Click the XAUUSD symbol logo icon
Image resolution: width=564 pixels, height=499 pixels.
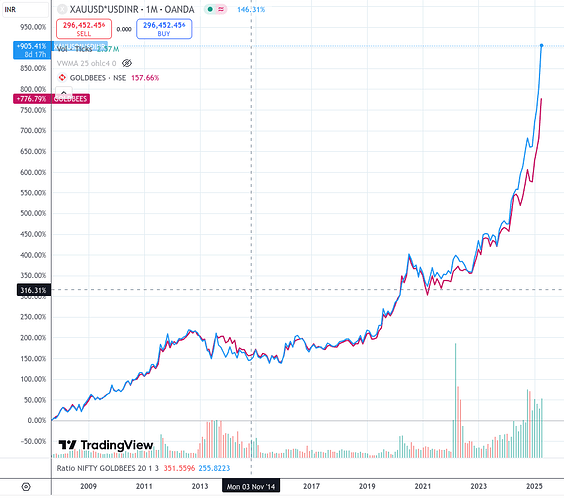[x=62, y=9]
